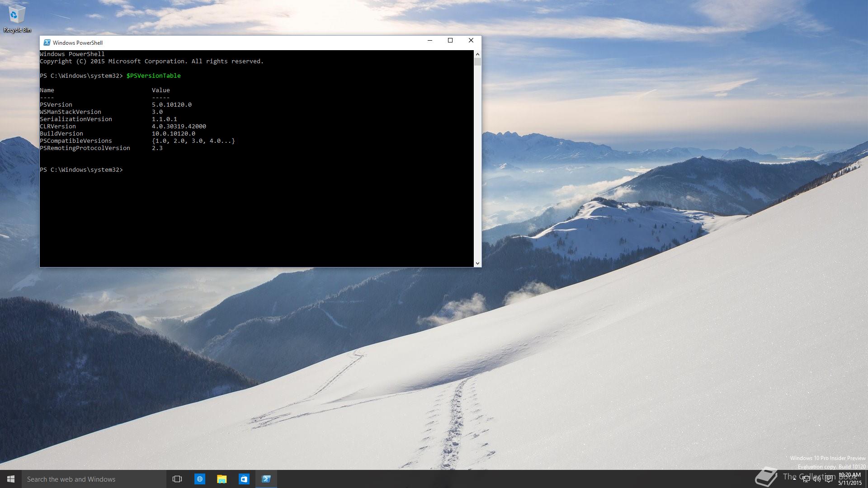Maximize the Windows PowerShell window
The image size is (868, 488).
coord(450,41)
